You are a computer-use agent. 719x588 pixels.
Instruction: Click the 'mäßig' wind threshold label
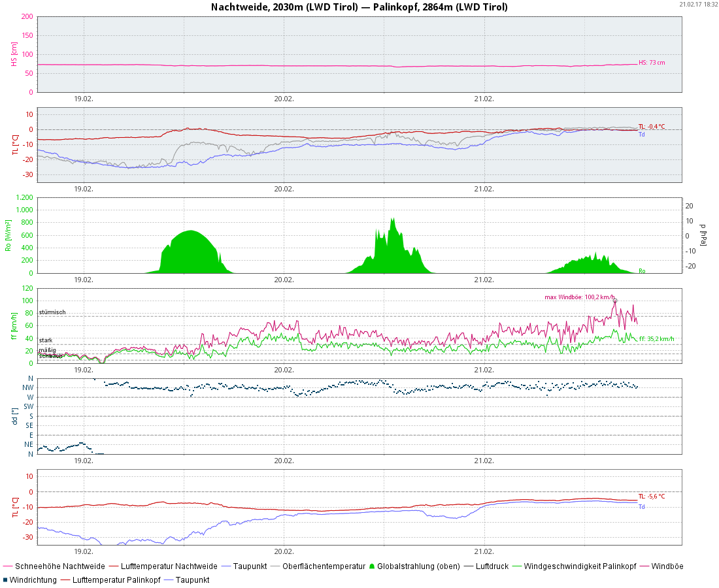click(47, 350)
